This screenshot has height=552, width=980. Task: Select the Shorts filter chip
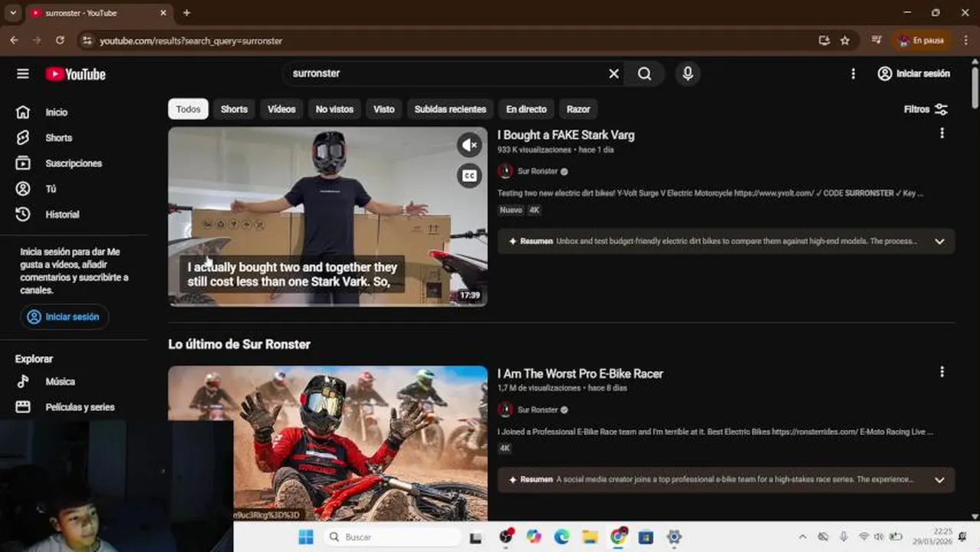(234, 109)
